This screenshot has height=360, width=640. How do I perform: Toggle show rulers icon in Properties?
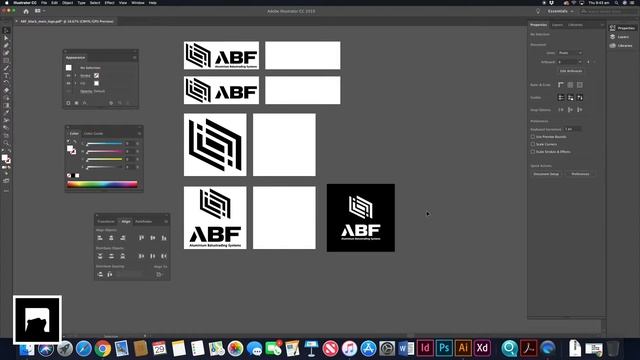(561, 85)
